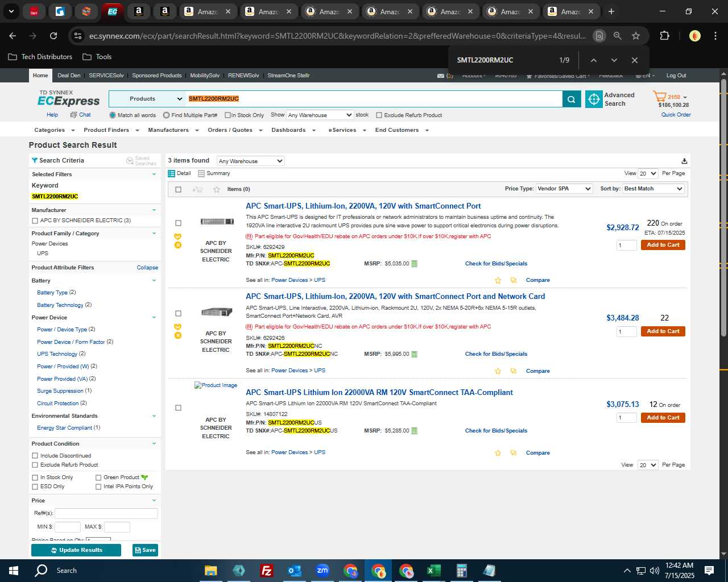Enable In Stock Only checkbox near search
This screenshot has height=582, width=728.
pos(227,115)
